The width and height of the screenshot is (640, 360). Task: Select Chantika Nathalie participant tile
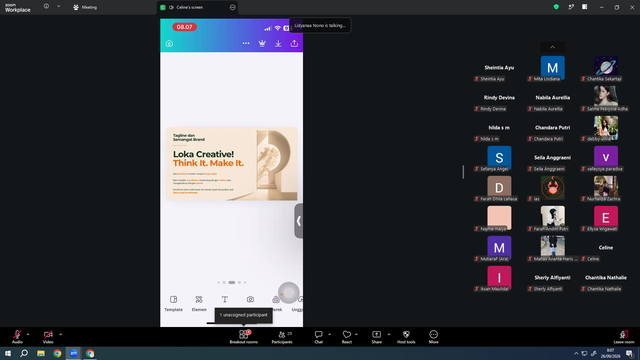tap(606, 278)
